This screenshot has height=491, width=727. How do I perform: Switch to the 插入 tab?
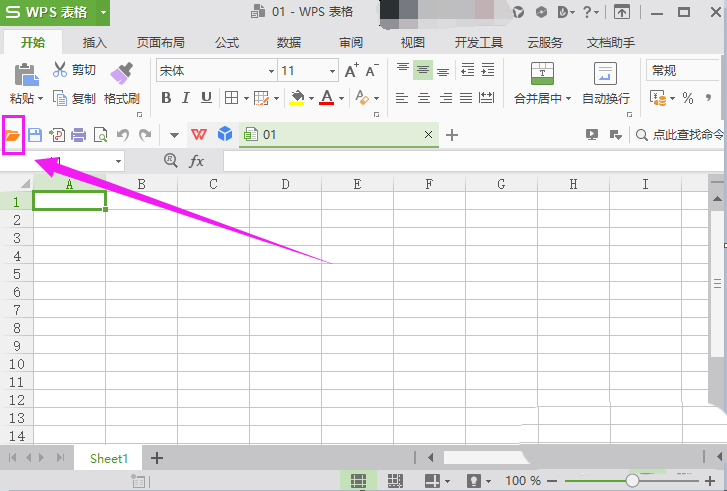click(95, 43)
